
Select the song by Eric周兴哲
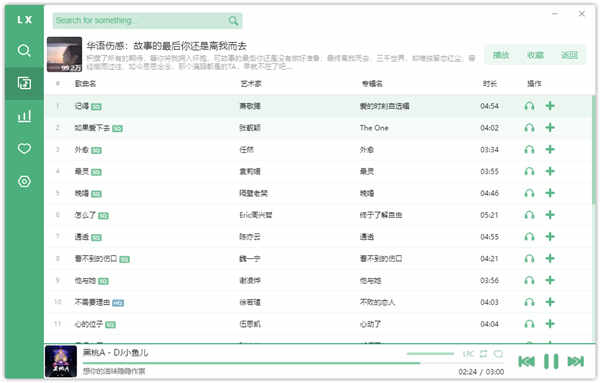(319, 215)
